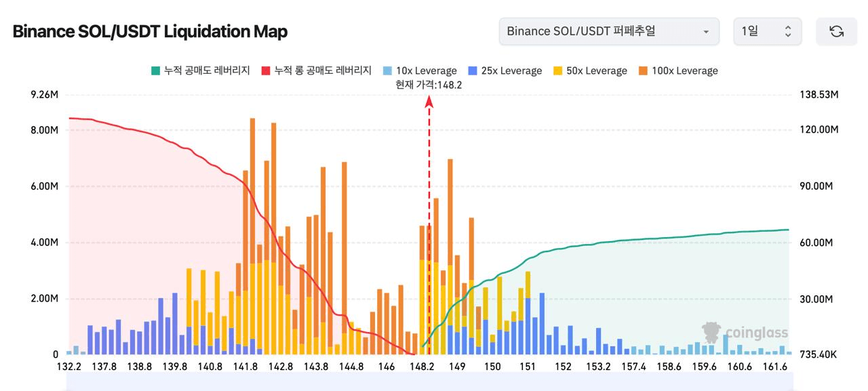
Task: Click the 6.00M left axis label
Action: pos(45,186)
